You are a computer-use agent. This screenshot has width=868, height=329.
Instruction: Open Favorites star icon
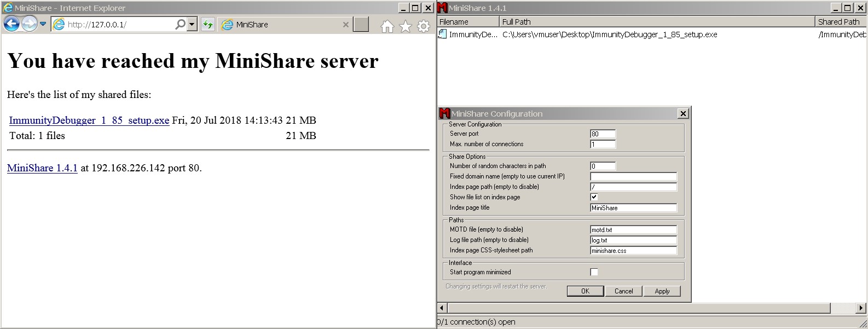406,26
